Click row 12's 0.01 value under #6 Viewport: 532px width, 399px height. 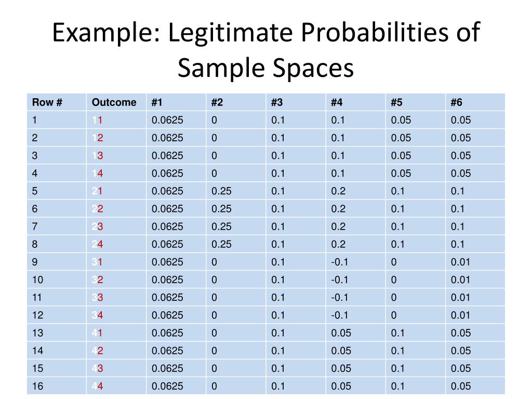pyautogui.click(x=461, y=315)
